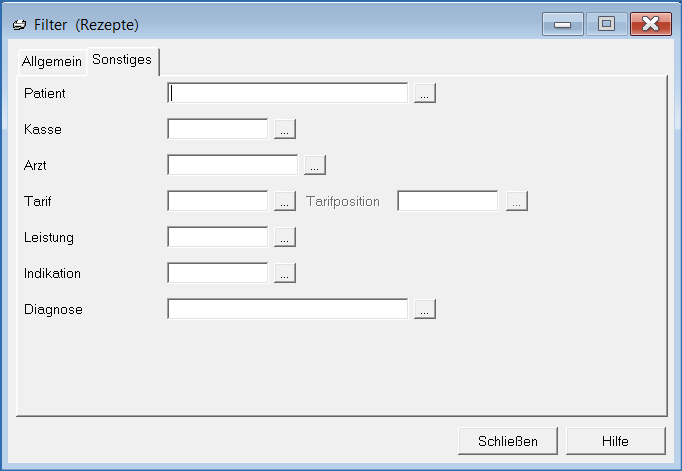Open Patient lookup with ellipsis button
Image resolution: width=682 pixels, height=471 pixels.
click(425, 93)
